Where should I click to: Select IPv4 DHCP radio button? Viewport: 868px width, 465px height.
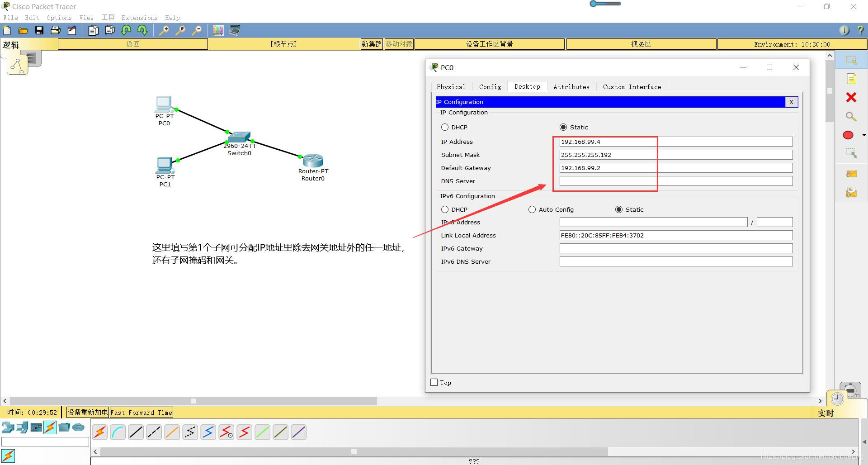[x=445, y=127]
